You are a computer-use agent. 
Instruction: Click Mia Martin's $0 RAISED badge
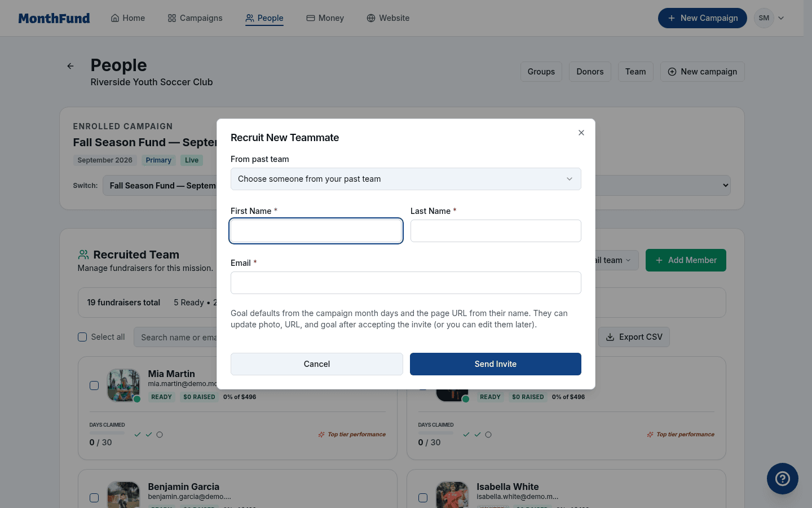[199, 397]
